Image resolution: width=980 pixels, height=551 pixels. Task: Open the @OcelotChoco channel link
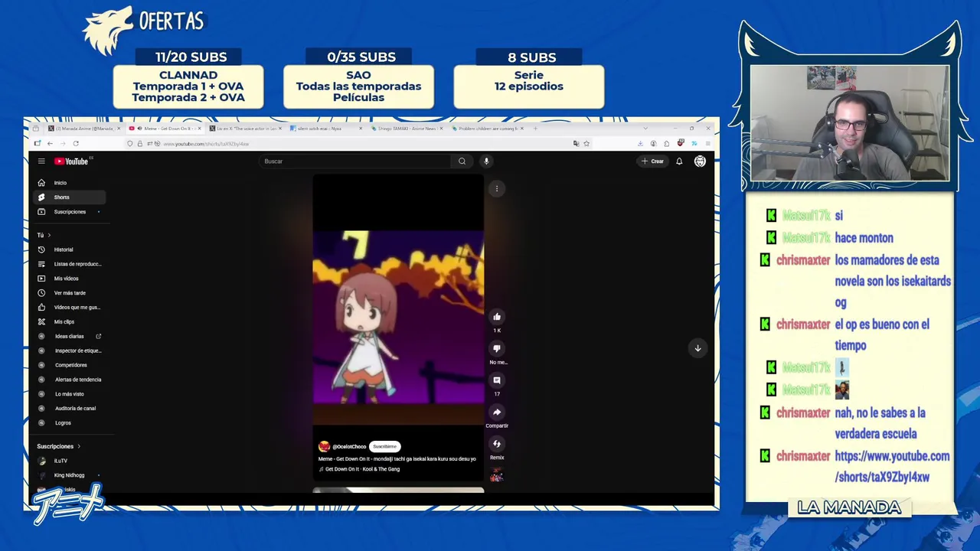(x=348, y=446)
